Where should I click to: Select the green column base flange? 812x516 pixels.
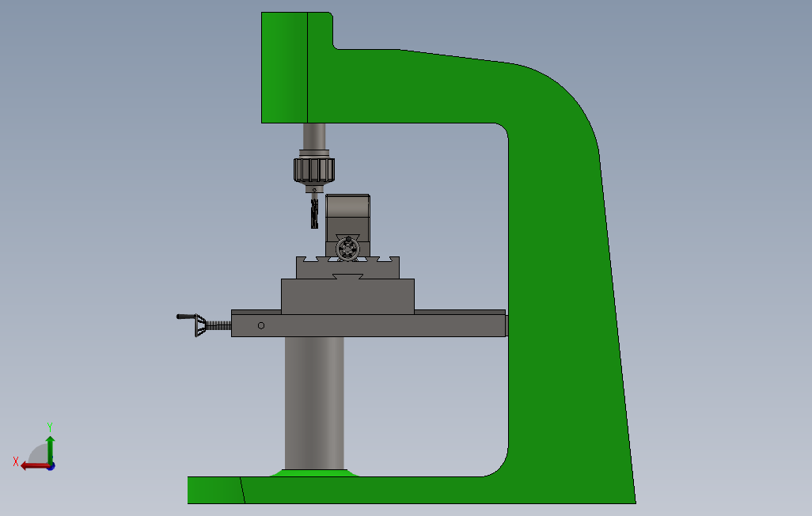(x=314, y=473)
